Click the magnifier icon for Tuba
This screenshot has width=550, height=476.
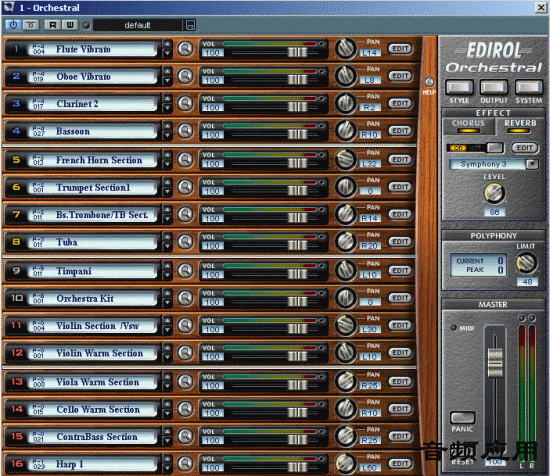click(185, 242)
